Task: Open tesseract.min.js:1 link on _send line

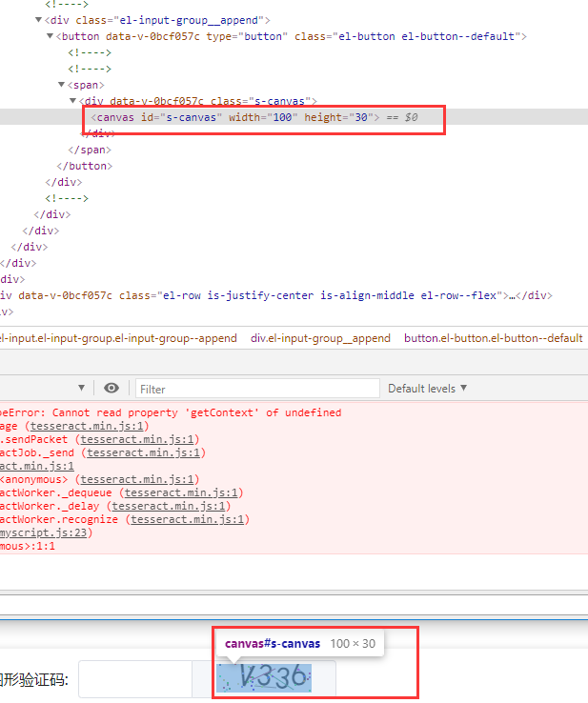Action: tap(143, 452)
